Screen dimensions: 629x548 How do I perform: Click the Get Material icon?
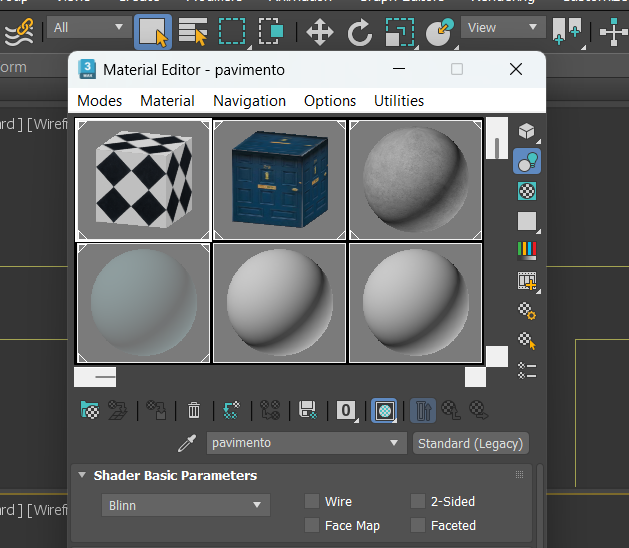coord(90,410)
